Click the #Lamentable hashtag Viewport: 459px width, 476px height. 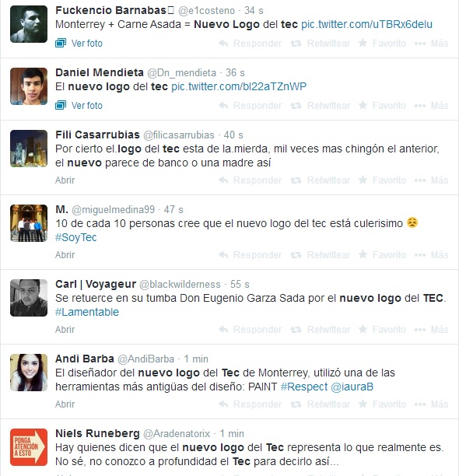tap(87, 312)
